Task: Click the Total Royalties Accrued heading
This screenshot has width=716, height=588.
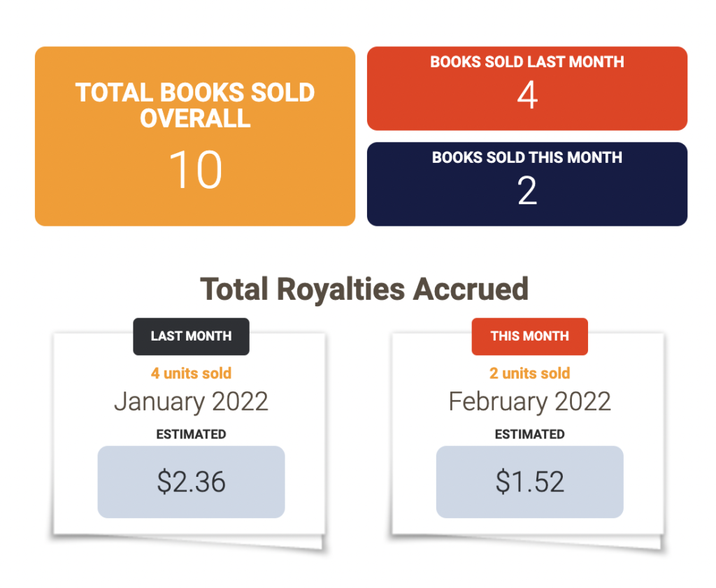Action: click(x=364, y=289)
